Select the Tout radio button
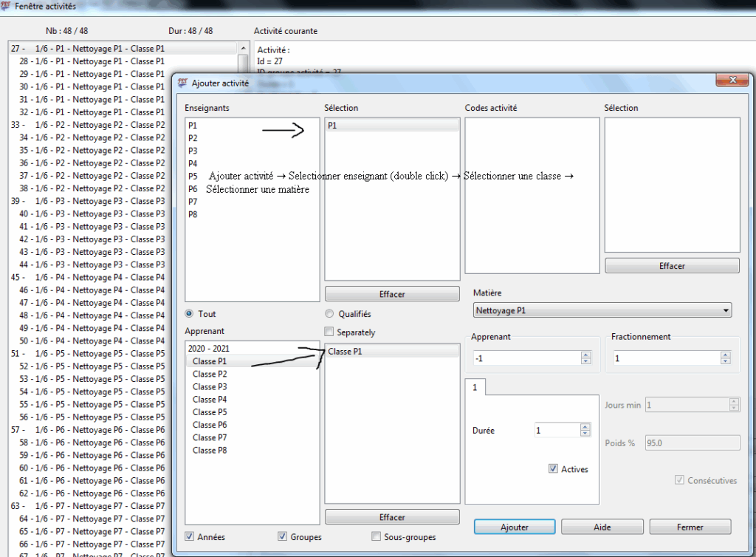 [x=190, y=314]
